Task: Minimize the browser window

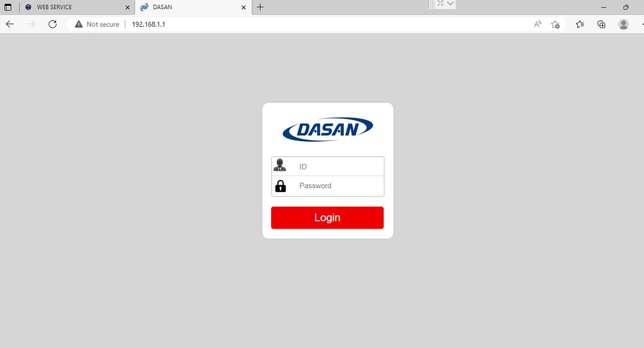Action: (x=603, y=7)
